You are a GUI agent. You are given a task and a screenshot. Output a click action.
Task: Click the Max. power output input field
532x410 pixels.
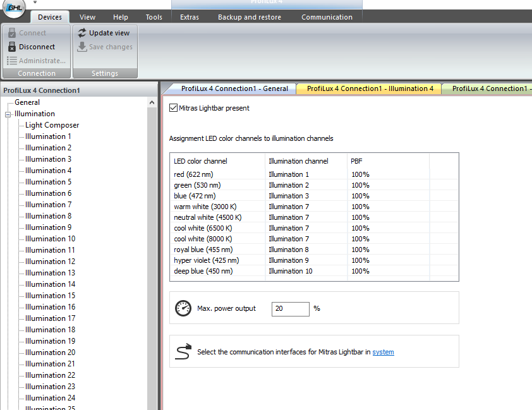[x=291, y=308]
